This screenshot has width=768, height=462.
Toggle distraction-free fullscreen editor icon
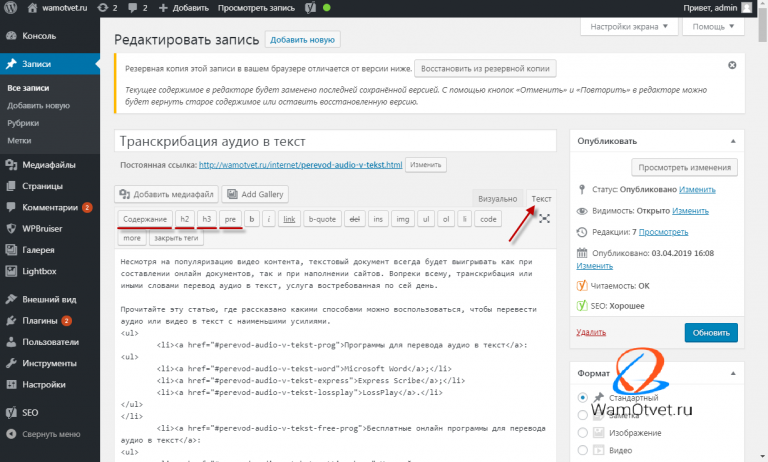click(544, 218)
